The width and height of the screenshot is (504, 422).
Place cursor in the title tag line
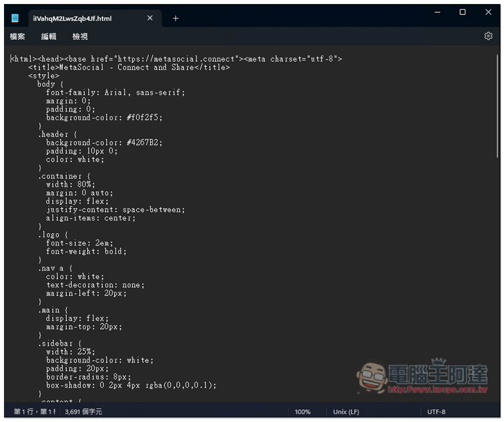[129, 67]
